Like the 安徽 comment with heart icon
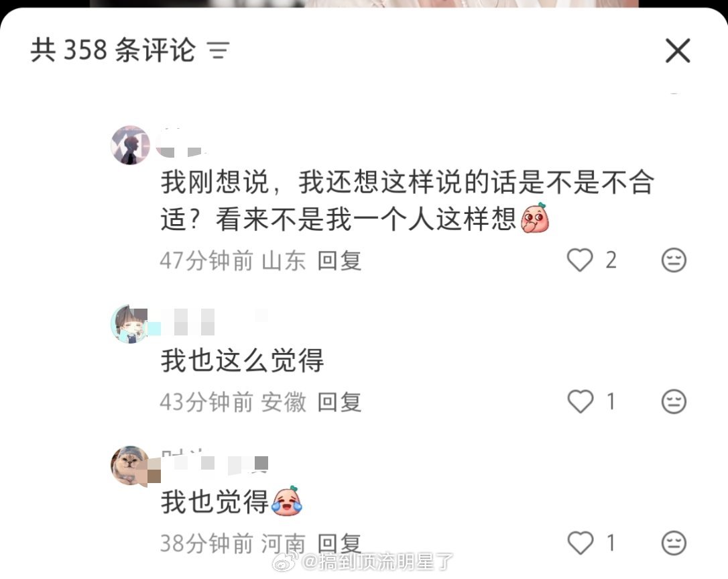The image size is (728, 579). (581, 401)
